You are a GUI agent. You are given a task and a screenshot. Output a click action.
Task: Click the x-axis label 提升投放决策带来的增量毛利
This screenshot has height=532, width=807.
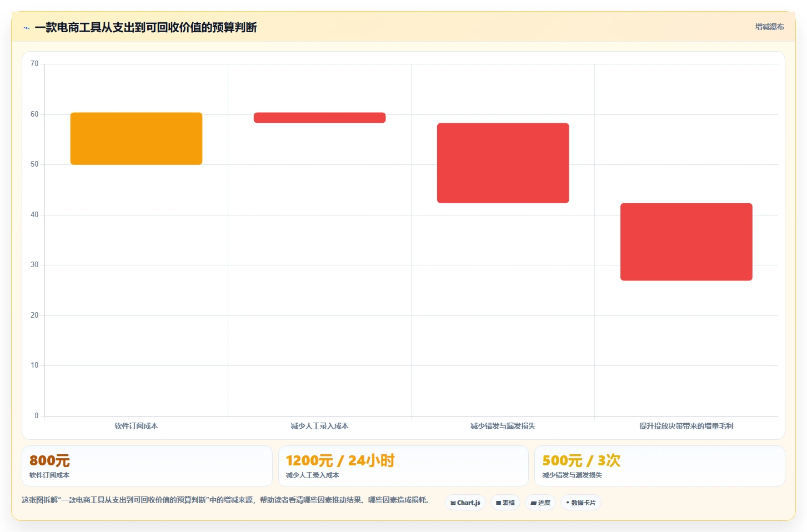pos(686,426)
